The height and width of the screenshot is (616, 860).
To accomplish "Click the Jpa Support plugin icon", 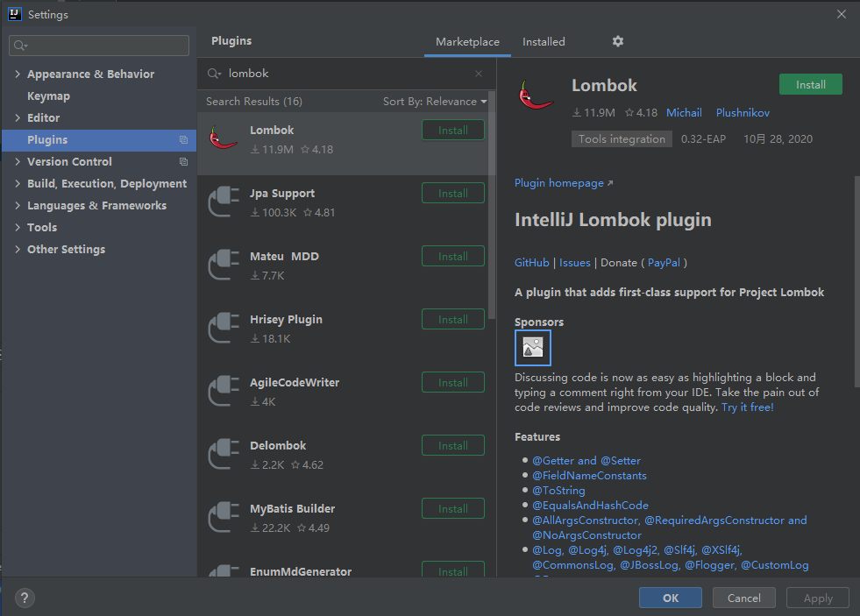I will tap(224, 202).
